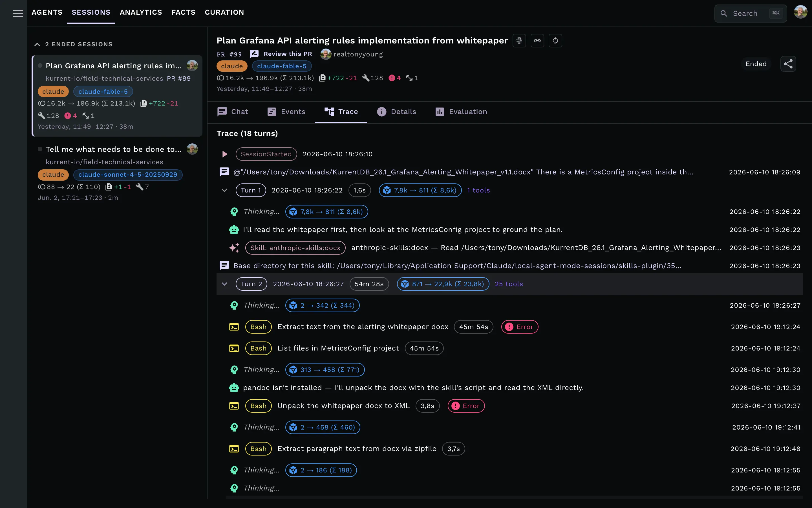Show the Details tab
This screenshot has height=508, width=812.
pos(396,112)
